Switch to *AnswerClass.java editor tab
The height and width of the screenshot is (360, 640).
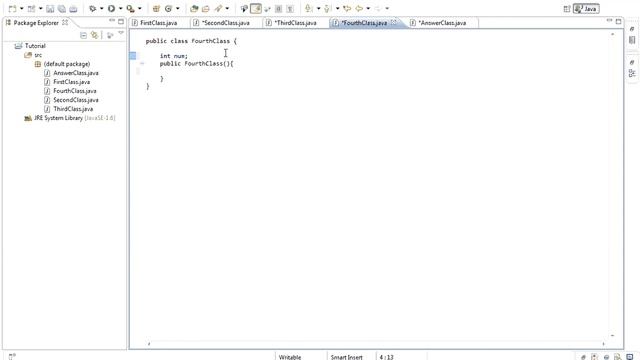pos(442,23)
